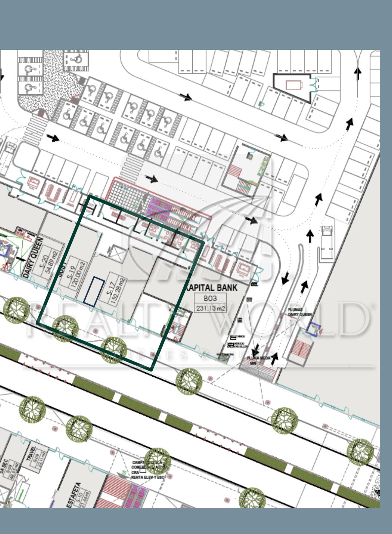Viewport: 392px width, 534px height.
Task: Click the X-marked shaft box near S-17
Action: pos(116,252)
